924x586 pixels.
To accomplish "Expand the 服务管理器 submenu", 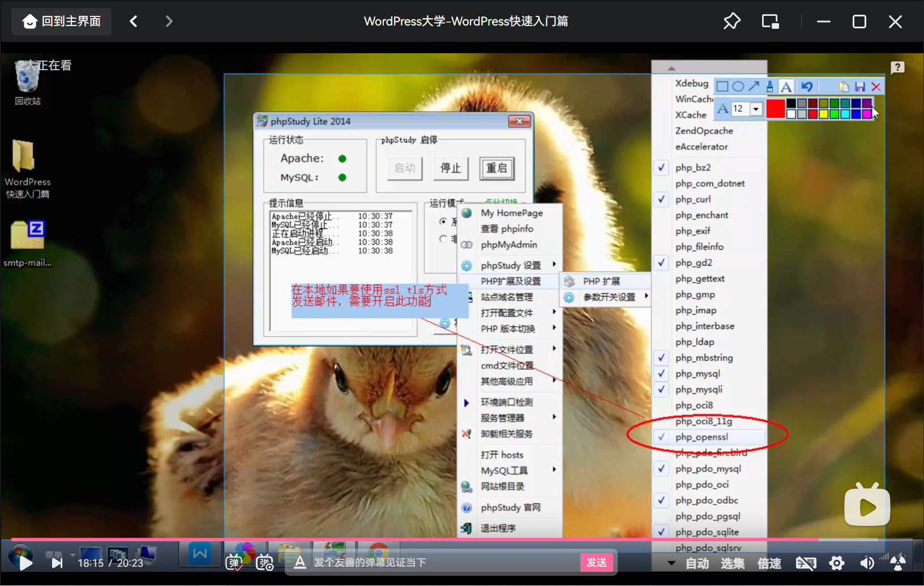I will pyautogui.click(x=510, y=418).
